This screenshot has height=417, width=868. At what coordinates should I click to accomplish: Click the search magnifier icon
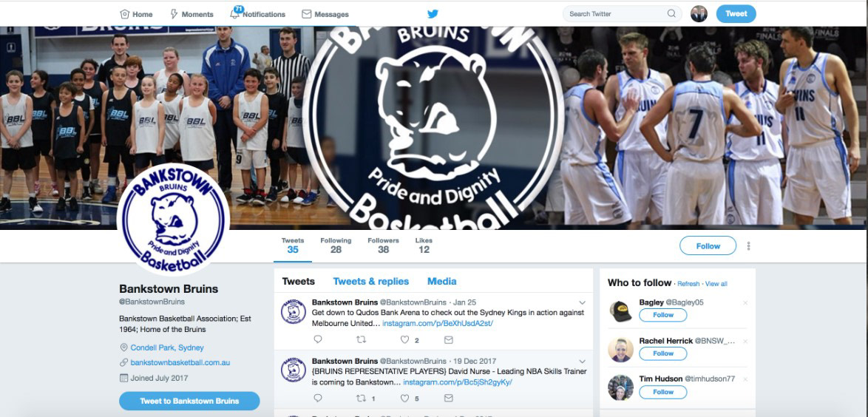[x=671, y=14]
